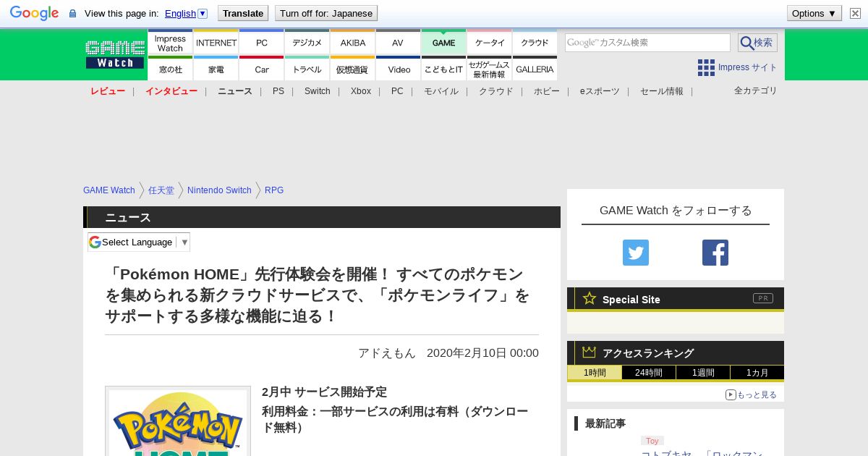Open the Car Watch tab
The height and width of the screenshot is (456, 868).
click(x=262, y=69)
